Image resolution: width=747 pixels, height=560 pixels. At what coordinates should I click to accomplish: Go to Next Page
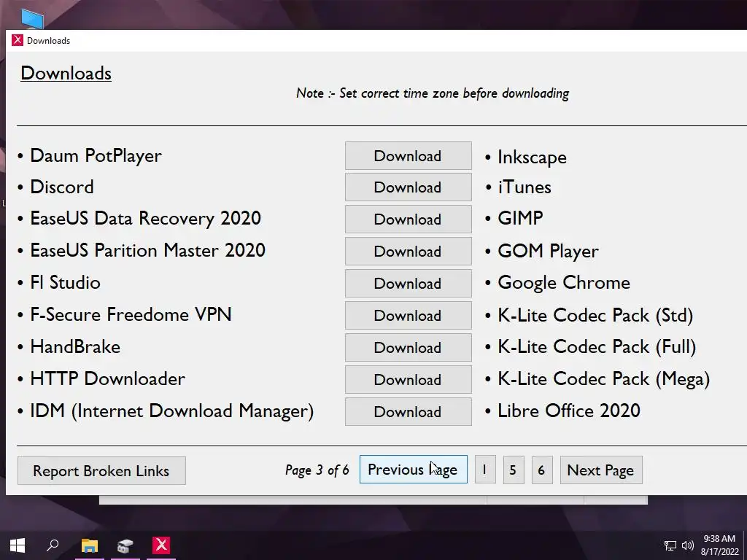pos(601,470)
